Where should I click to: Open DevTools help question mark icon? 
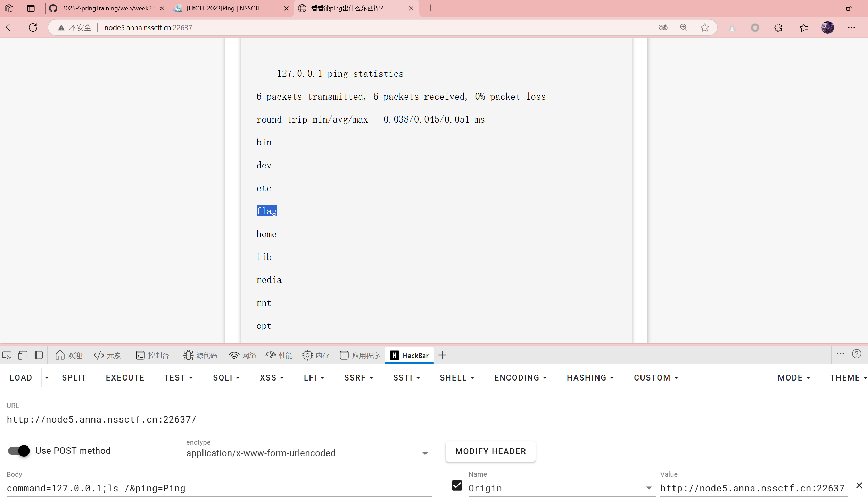click(x=857, y=354)
